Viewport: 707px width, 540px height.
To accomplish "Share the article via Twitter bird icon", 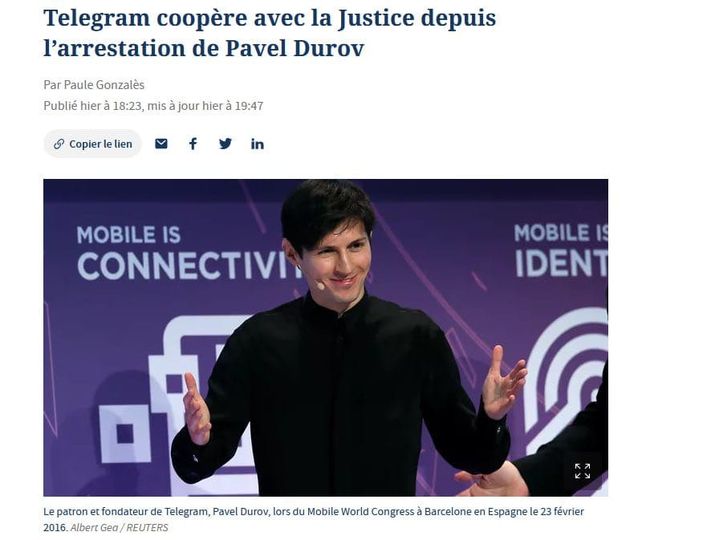I will 225,144.
